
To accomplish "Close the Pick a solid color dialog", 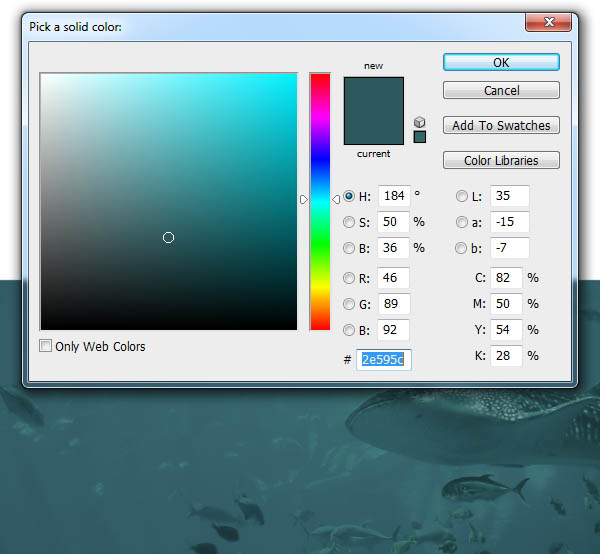I will pyautogui.click(x=549, y=22).
